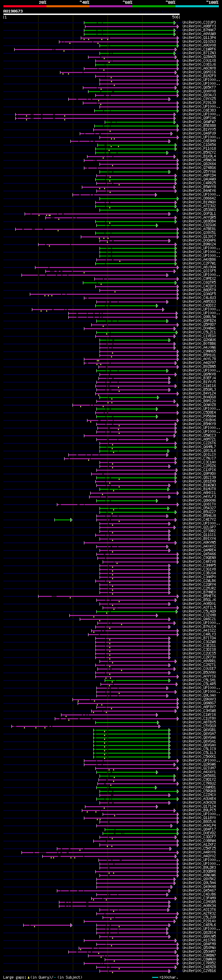222x980 pixels.
Task: Select label UniRef100_A4X4Y1
Action: 199,772
